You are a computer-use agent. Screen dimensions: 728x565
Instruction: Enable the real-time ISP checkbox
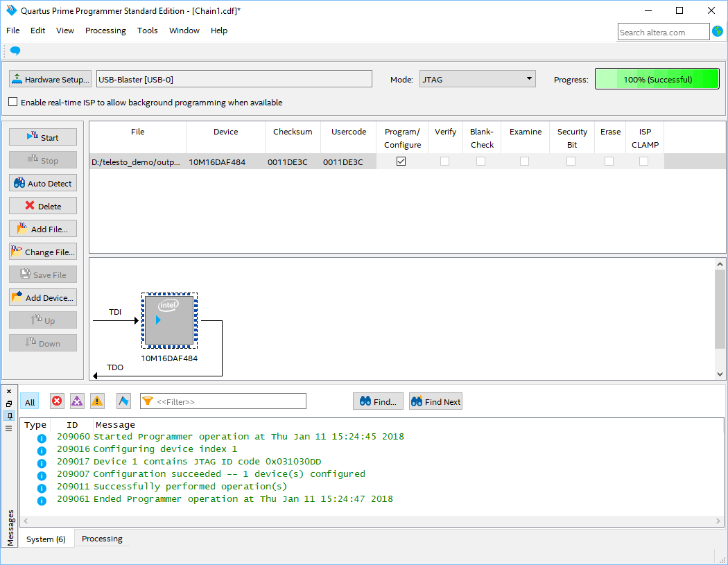[x=13, y=102]
